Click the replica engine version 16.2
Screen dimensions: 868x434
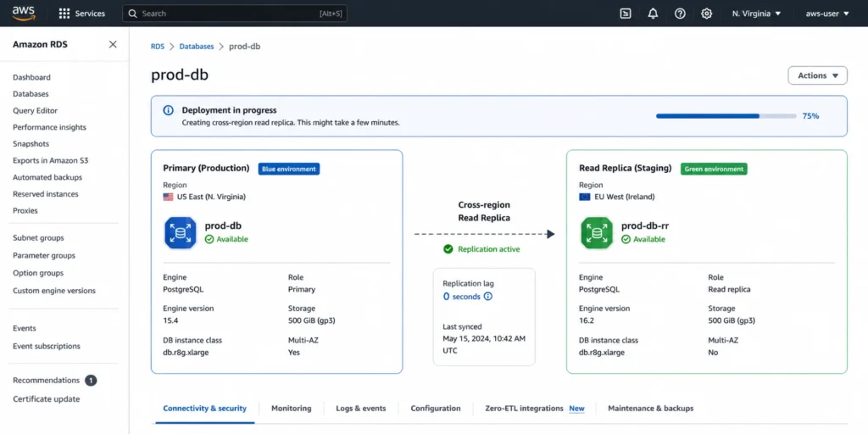pos(587,320)
